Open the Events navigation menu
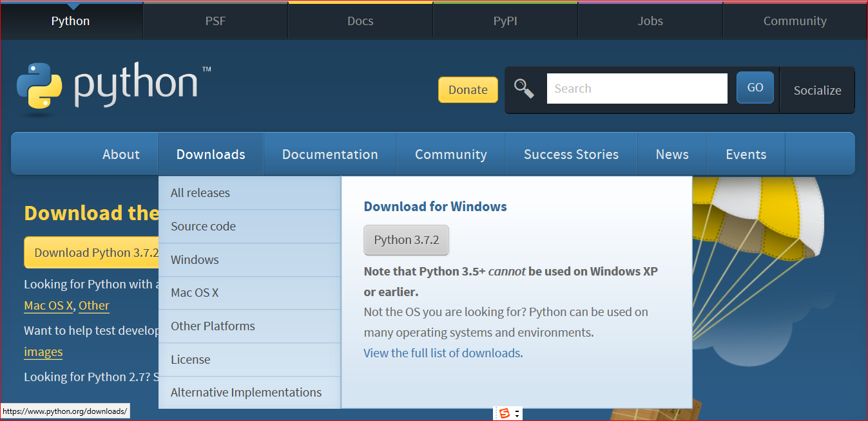Viewport: 868px width, 421px height. click(746, 154)
